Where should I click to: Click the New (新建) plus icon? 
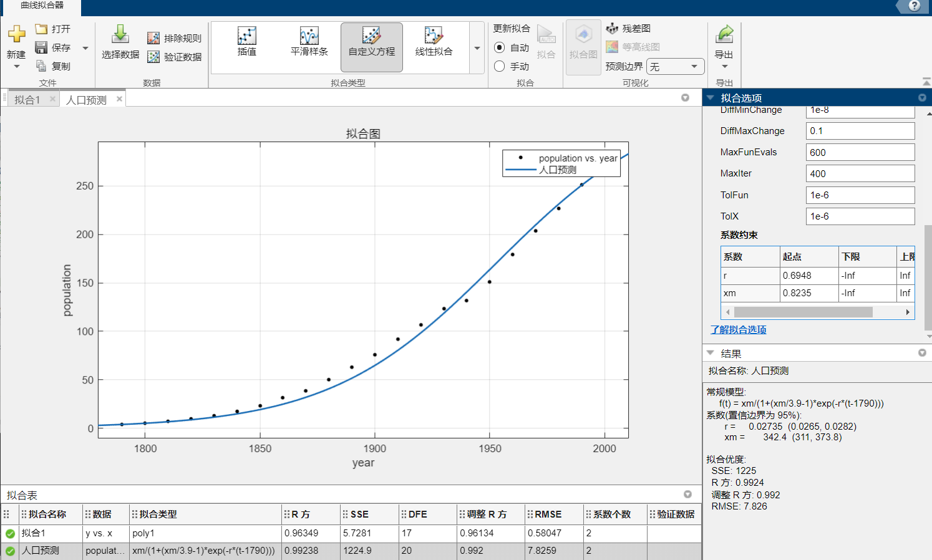[x=16, y=34]
